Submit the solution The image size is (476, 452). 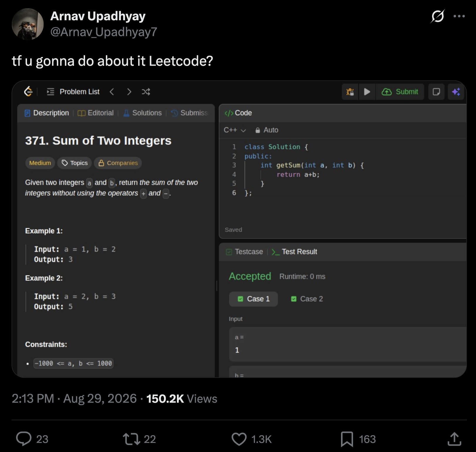tap(400, 92)
